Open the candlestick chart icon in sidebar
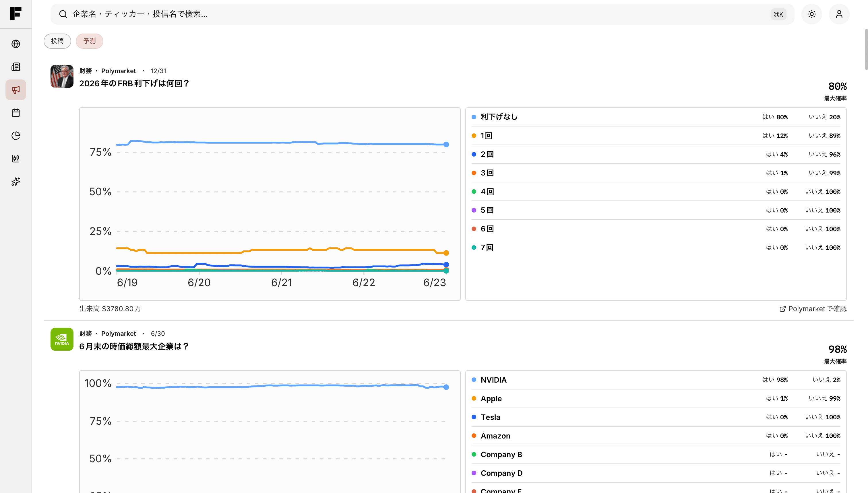 pyautogui.click(x=15, y=159)
